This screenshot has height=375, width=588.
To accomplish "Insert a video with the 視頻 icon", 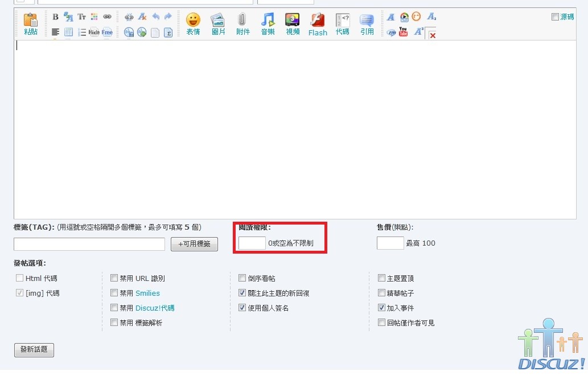I will [x=293, y=24].
